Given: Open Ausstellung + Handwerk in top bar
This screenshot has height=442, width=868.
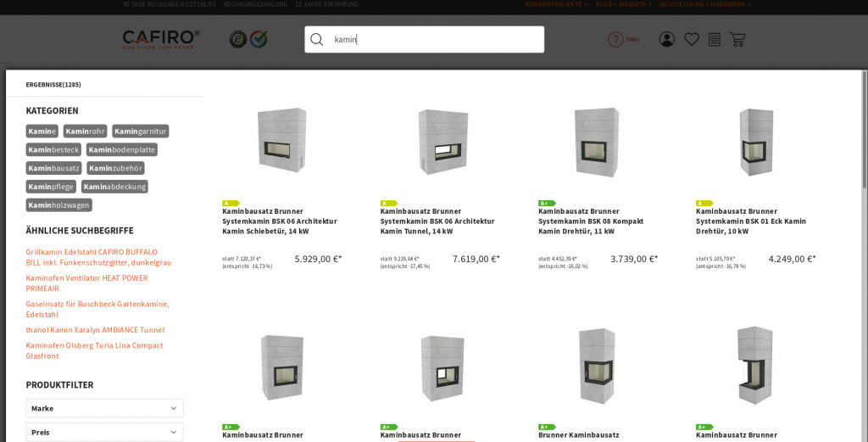Looking at the screenshot, I should [x=706, y=4].
